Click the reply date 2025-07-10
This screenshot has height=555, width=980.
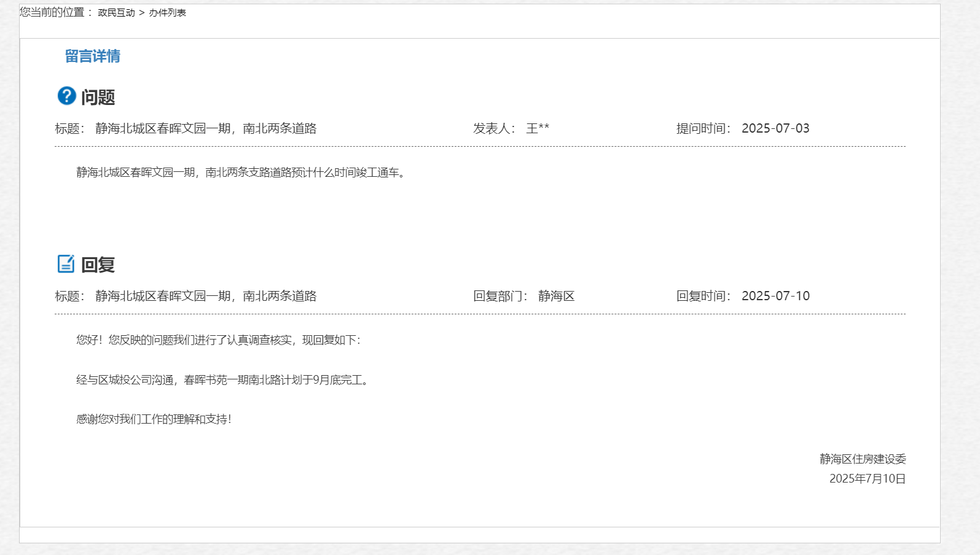775,296
